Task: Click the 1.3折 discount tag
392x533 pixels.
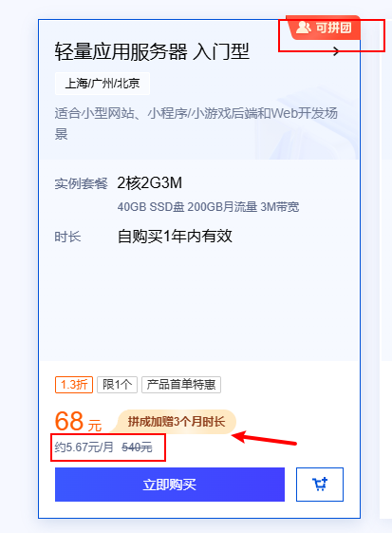Action: pyautogui.click(x=74, y=385)
